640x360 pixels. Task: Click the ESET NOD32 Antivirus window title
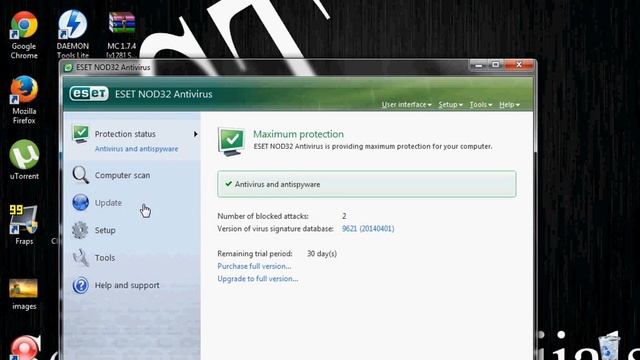tap(113, 67)
